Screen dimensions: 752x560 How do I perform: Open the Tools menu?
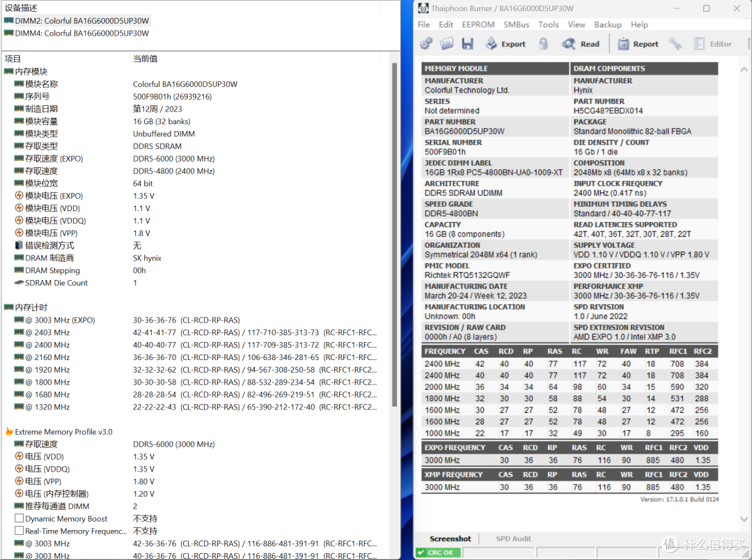[x=548, y=24]
